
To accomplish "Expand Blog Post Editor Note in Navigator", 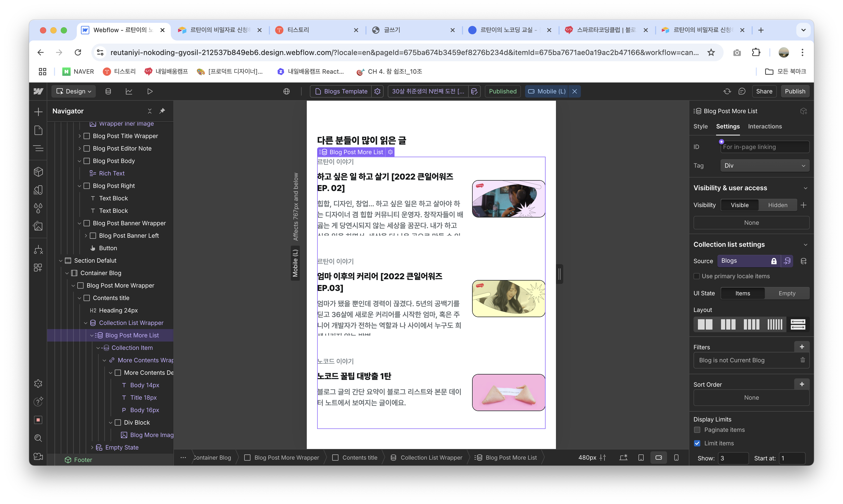I will pyautogui.click(x=79, y=148).
